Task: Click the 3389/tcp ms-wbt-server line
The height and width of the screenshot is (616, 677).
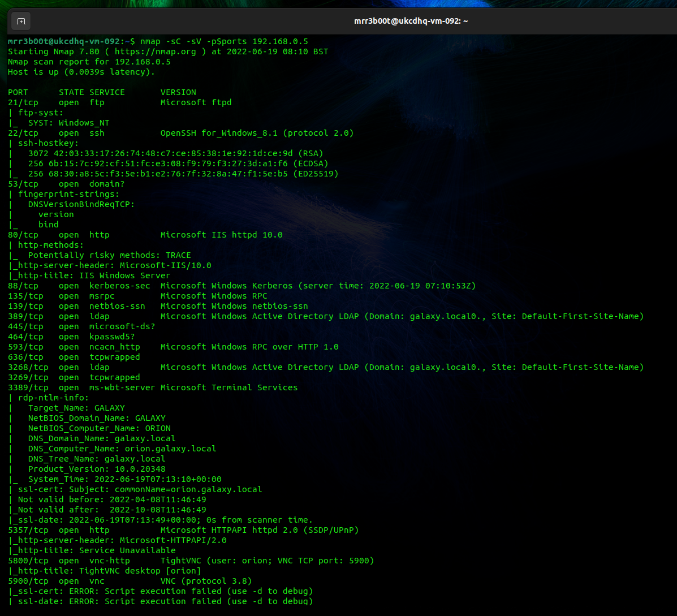Action: [x=152, y=387]
